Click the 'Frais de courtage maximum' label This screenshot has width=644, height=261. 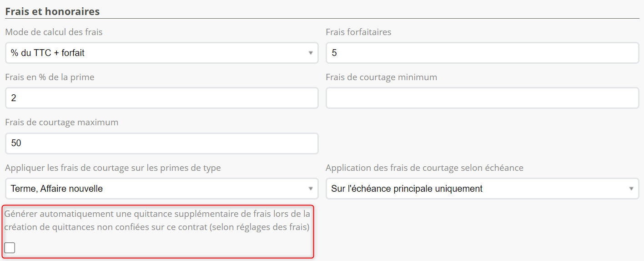coord(61,122)
